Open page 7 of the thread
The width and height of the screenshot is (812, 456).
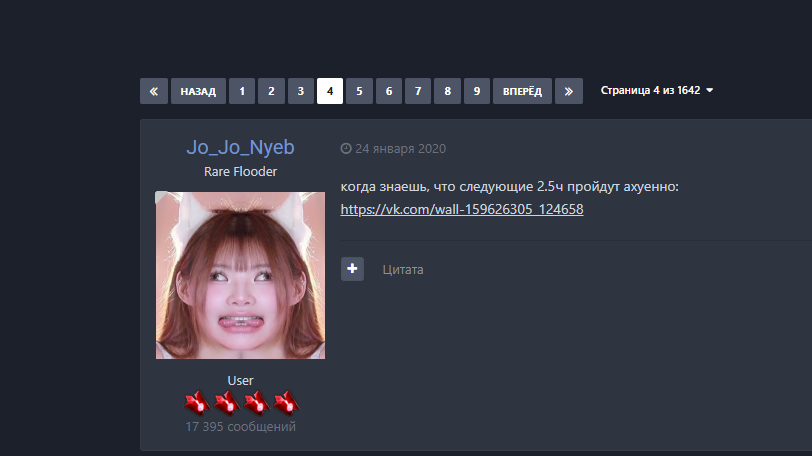(418, 91)
